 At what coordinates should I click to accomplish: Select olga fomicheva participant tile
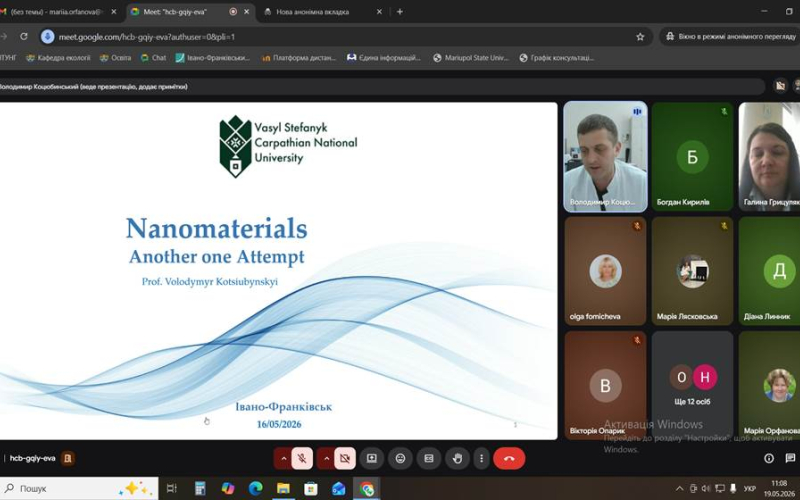[x=605, y=271]
